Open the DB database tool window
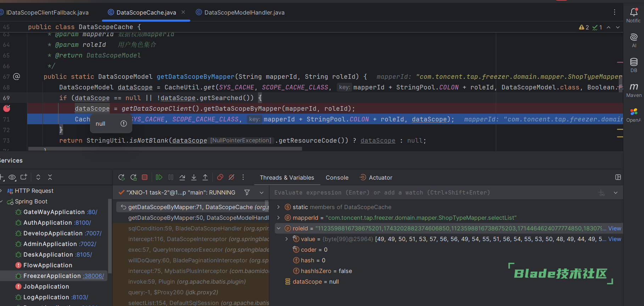Image resolution: width=644 pixels, height=306 pixels. [634, 65]
